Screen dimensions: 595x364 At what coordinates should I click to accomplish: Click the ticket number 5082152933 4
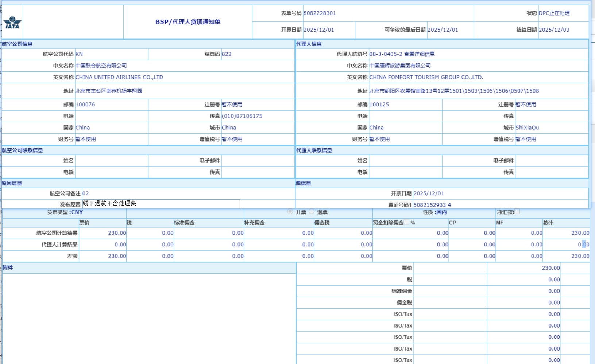pyautogui.click(x=432, y=205)
